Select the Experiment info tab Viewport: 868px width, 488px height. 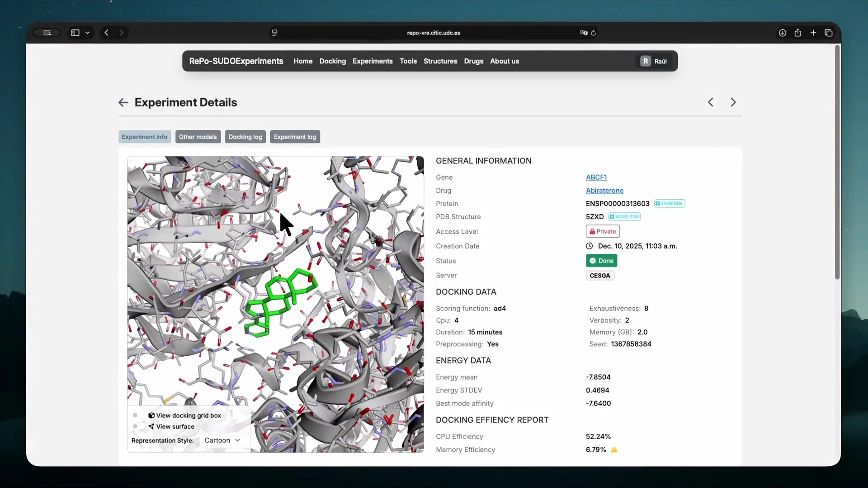coord(145,137)
